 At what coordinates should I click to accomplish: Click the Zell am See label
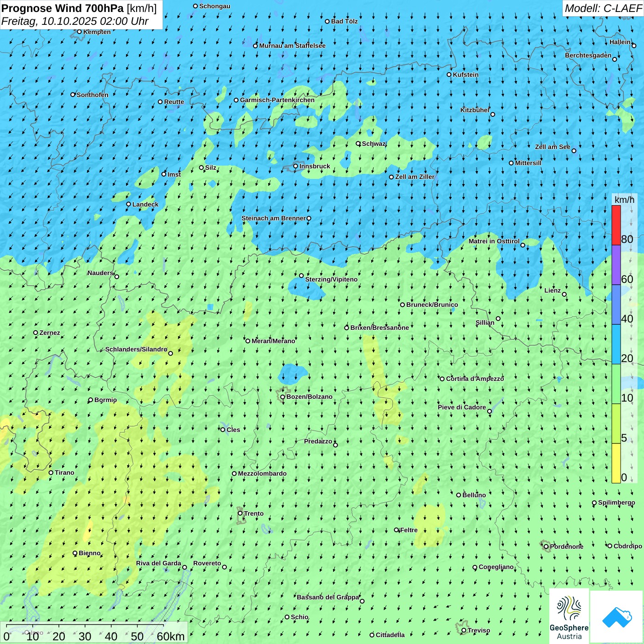552,147
